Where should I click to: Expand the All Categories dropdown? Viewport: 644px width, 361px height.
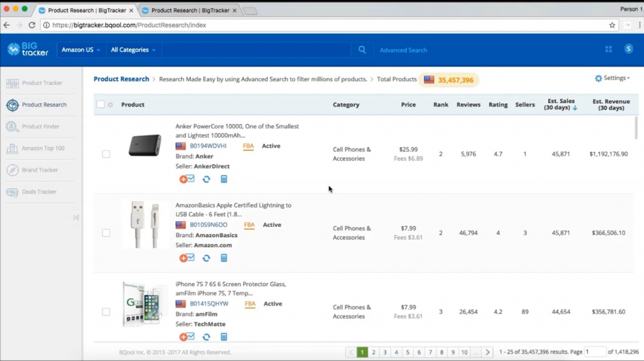[133, 50]
